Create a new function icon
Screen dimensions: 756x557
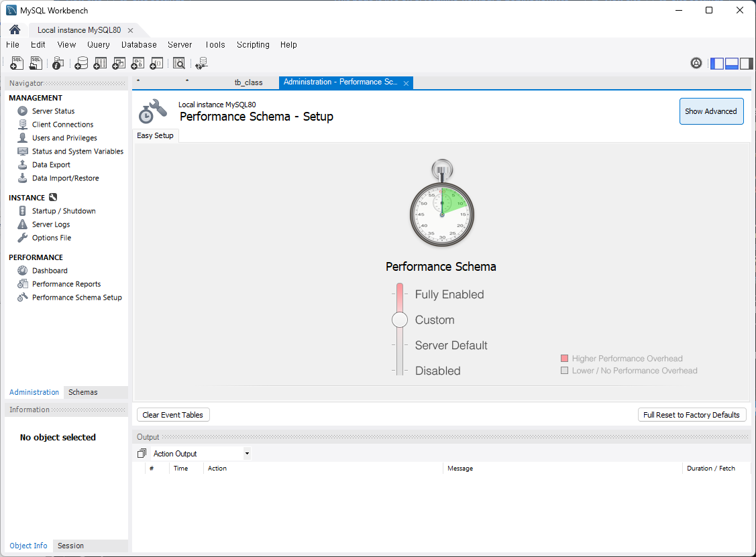156,63
